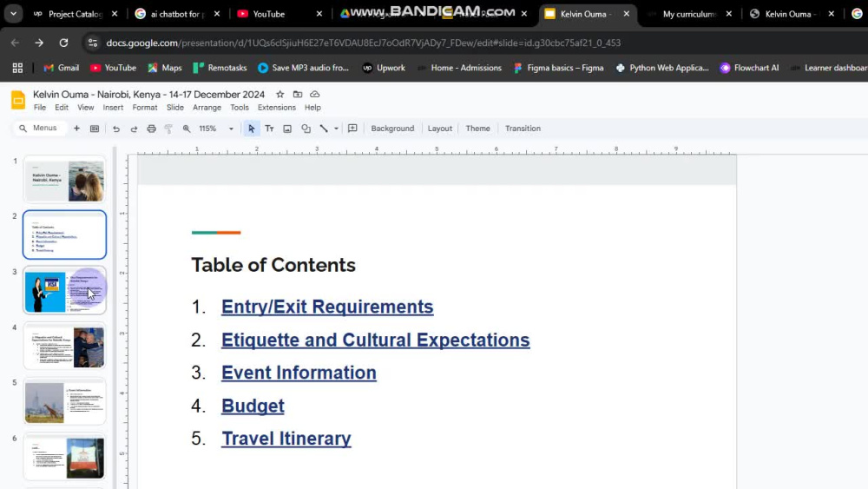Print the presentation
This screenshot has width=868, height=489.
[151, 129]
